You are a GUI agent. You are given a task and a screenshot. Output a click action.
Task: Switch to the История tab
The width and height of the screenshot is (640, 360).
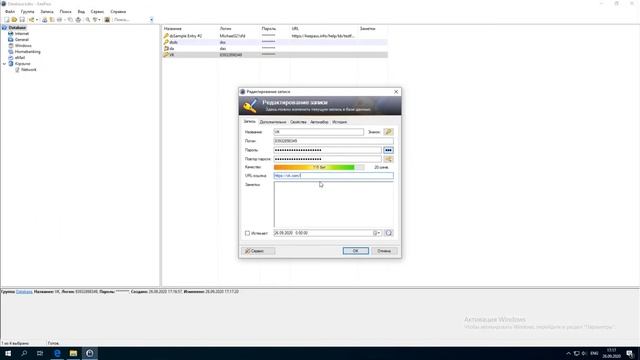coord(339,122)
